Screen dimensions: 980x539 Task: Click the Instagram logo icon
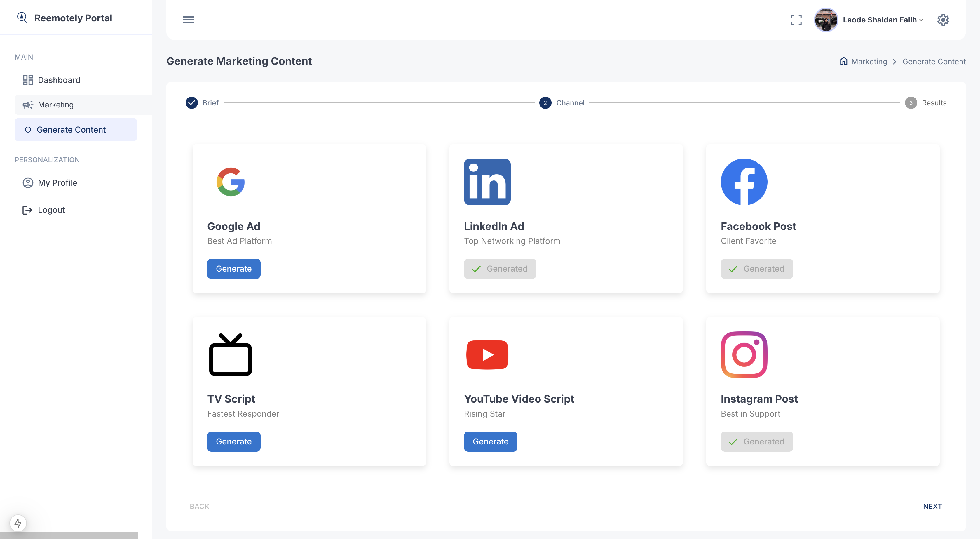point(744,354)
